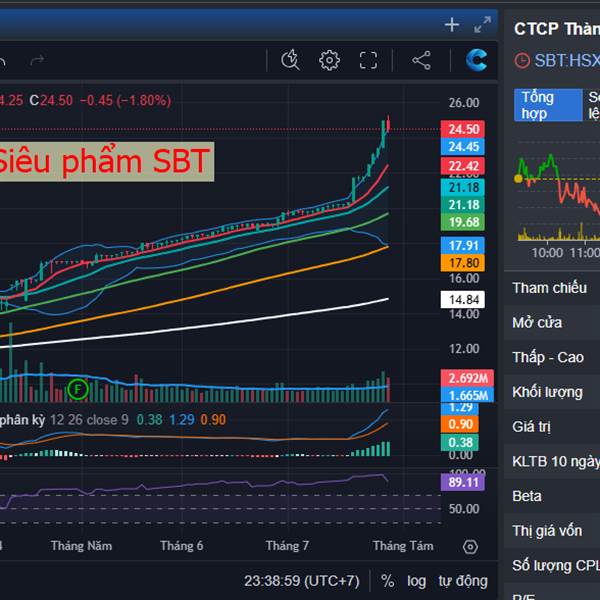Click the green 0.38 histogram label
Image resolution: width=600 pixels, height=600 pixels.
point(460,442)
